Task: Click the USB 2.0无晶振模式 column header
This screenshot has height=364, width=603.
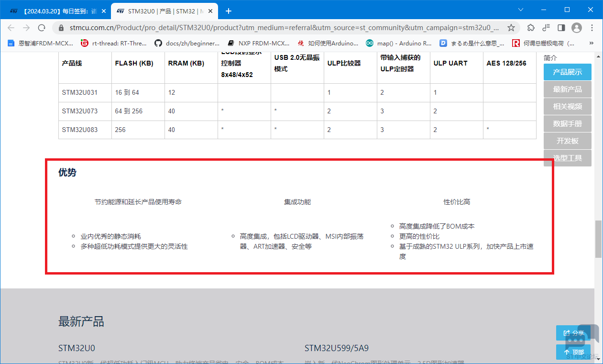Action: tap(297, 63)
